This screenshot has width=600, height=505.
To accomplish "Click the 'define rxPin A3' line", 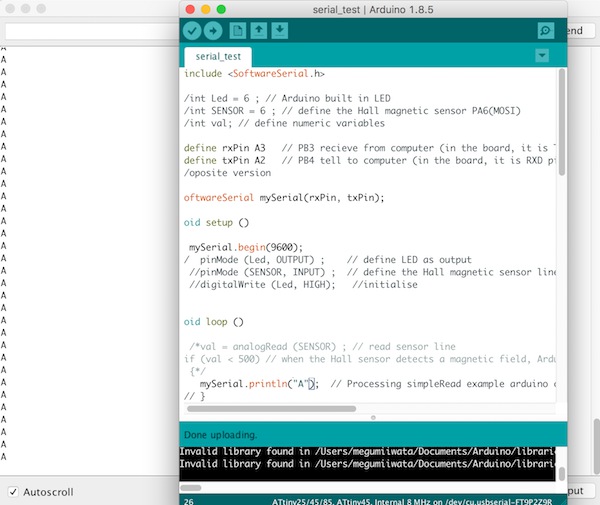I will pyautogui.click(x=370, y=148).
